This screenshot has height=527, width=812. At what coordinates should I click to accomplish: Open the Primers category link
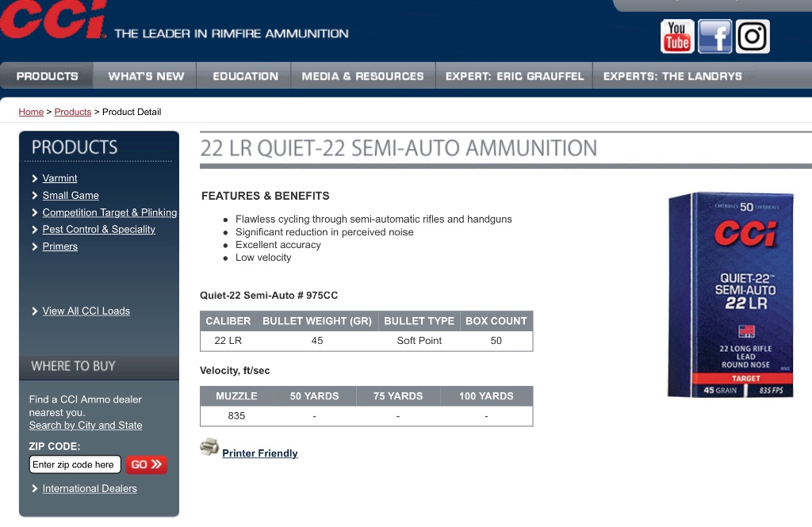[60, 246]
